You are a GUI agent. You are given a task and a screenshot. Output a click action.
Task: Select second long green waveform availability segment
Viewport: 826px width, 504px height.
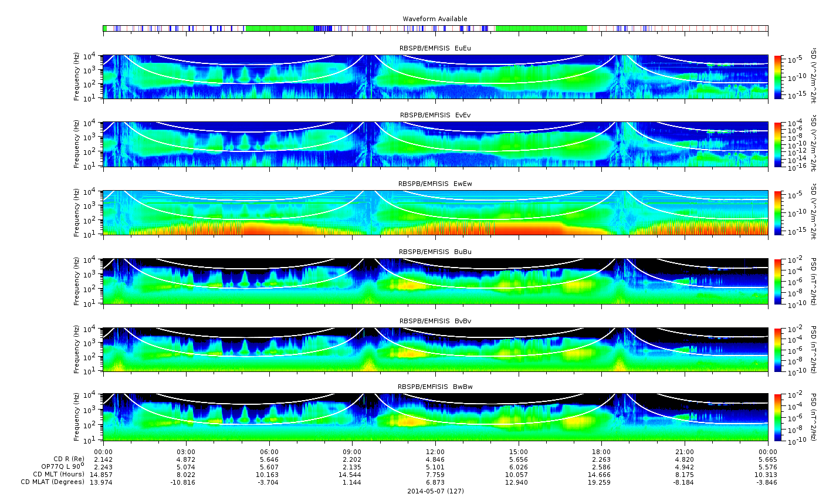pyautogui.click(x=541, y=28)
